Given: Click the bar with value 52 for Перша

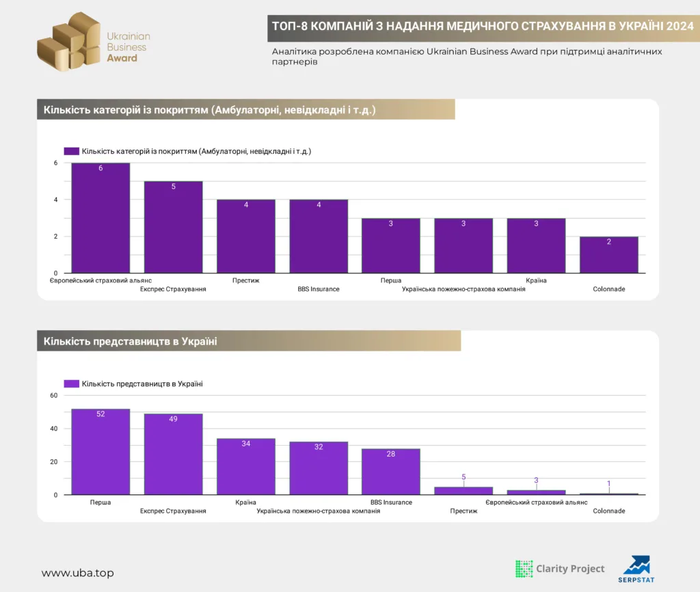Looking at the screenshot, I should click(100, 452).
